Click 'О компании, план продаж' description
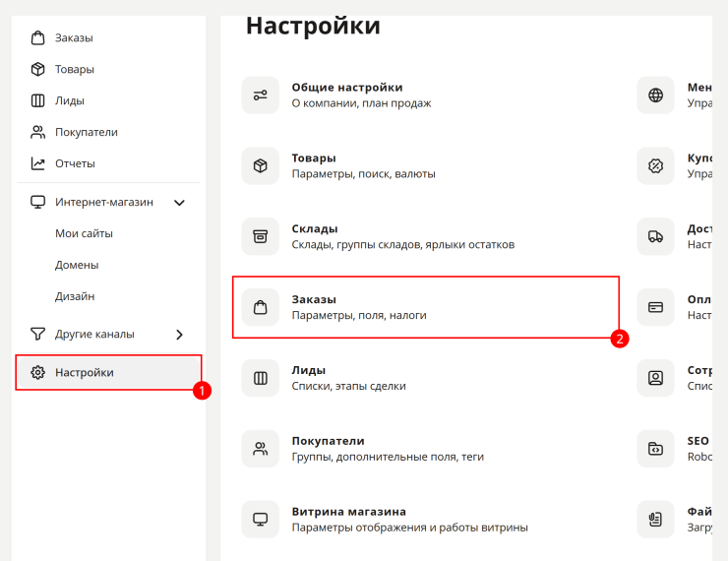 coord(361,103)
